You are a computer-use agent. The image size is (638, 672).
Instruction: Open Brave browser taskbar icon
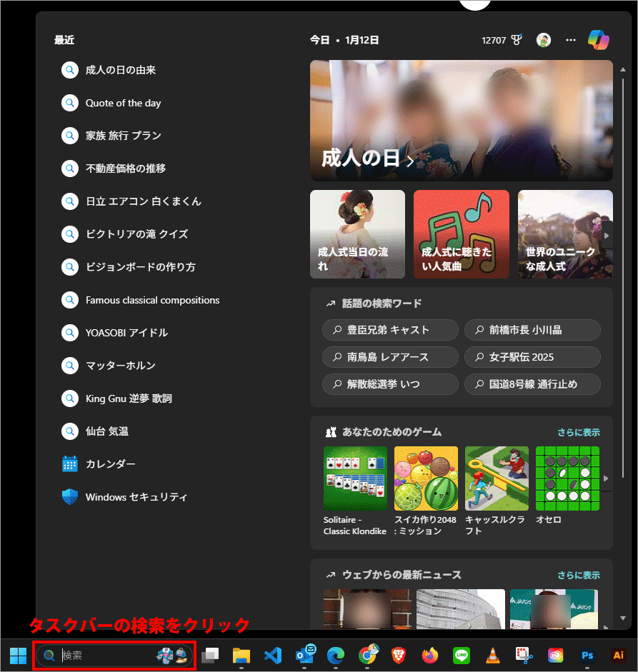click(x=398, y=655)
